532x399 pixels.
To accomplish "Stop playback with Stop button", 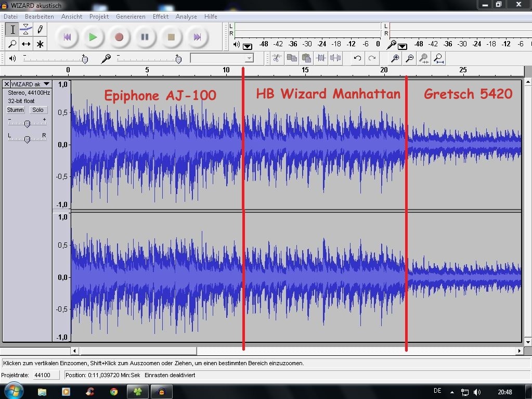I will (171, 37).
